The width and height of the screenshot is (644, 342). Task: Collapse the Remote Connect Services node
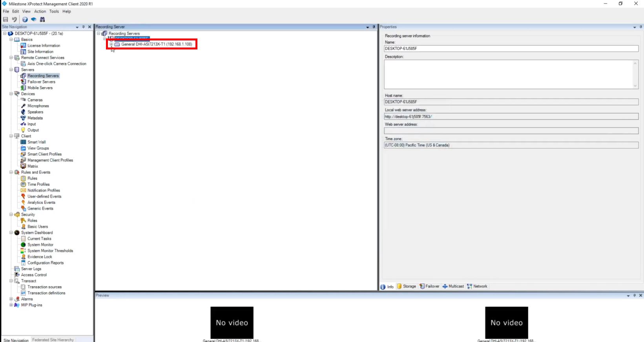(11, 58)
